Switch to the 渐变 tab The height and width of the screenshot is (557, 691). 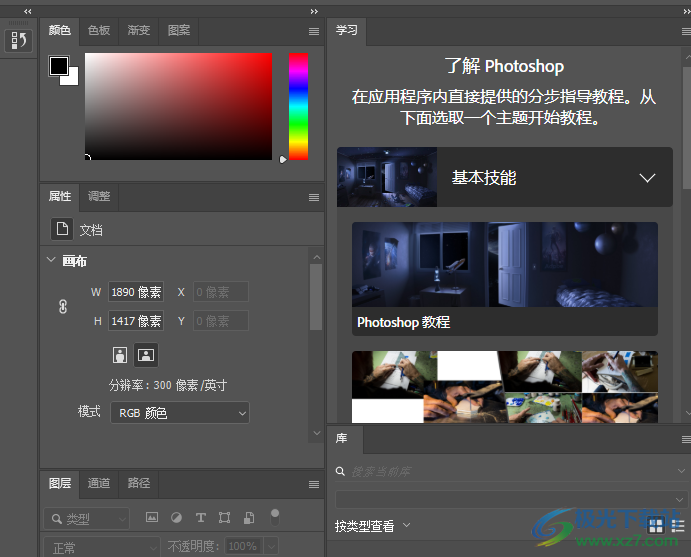tap(138, 30)
